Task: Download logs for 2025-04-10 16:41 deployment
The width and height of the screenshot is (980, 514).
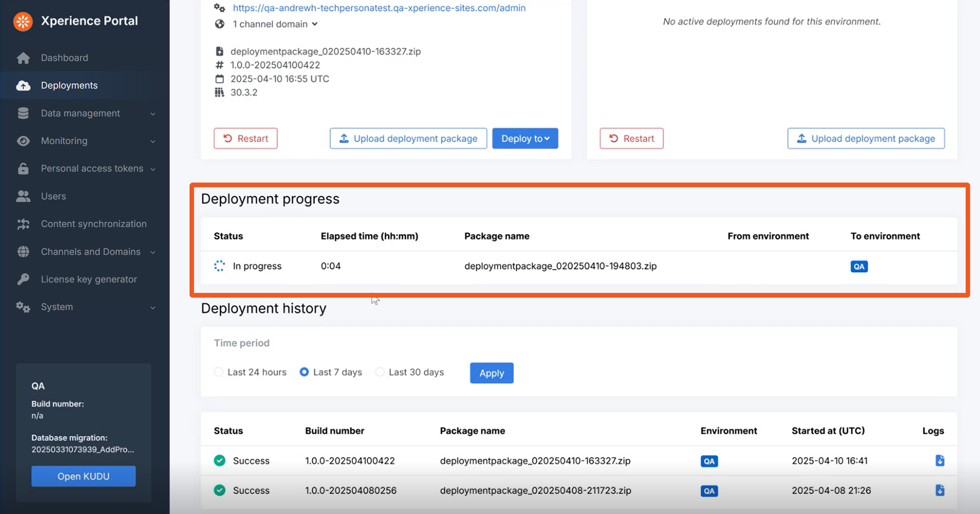Action: (939, 460)
